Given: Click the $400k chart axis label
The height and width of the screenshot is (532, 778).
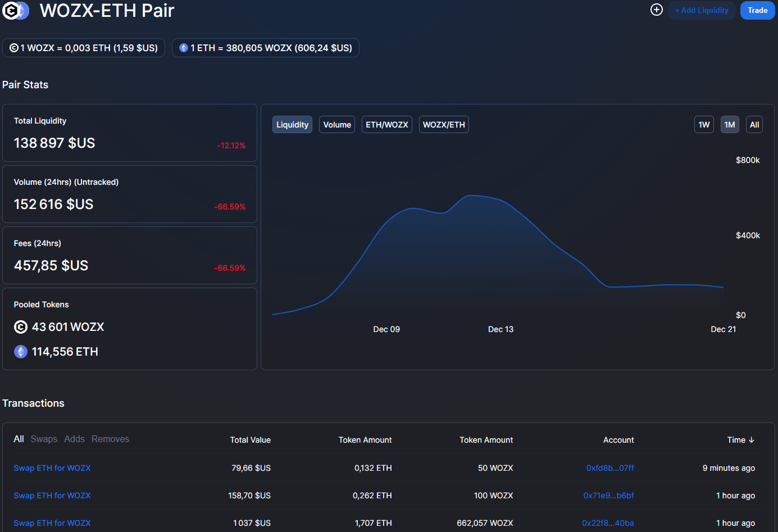Looking at the screenshot, I should pyautogui.click(x=748, y=235).
